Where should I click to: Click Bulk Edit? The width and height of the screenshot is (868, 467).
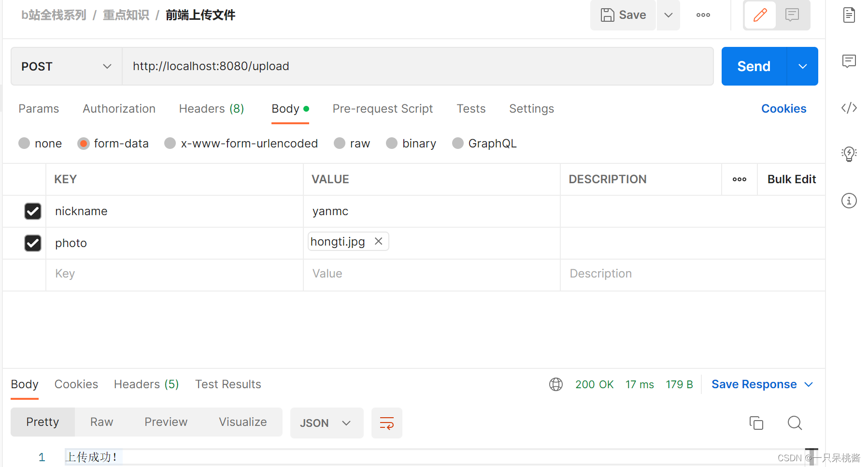[791, 179]
